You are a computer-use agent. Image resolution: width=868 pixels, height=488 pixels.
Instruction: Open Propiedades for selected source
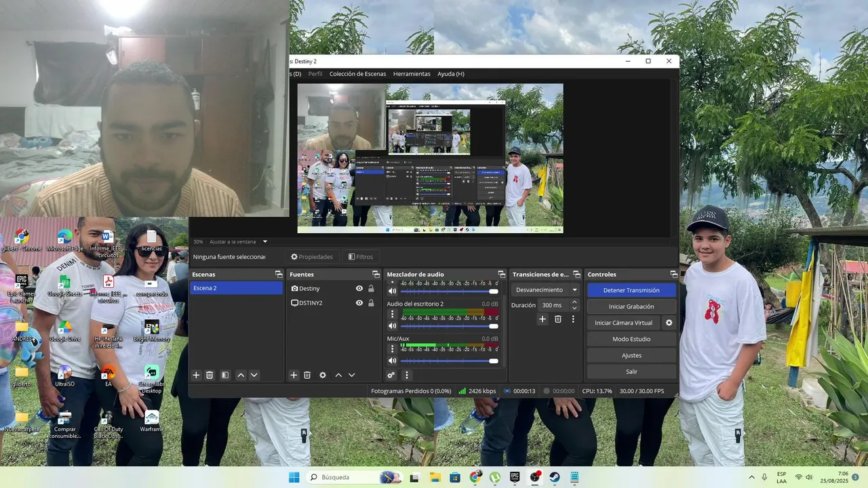pyautogui.click(x=312, y=257)
